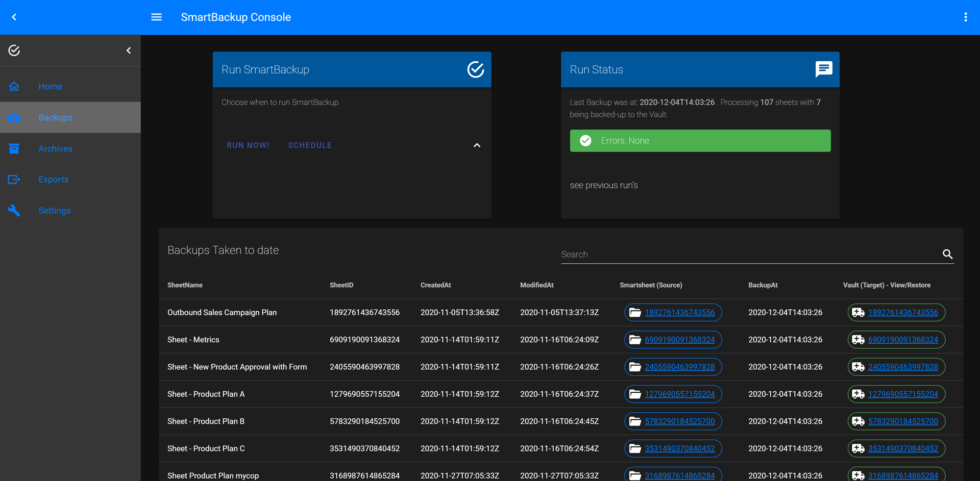Click vault truck icon for Product Plan C

(x=858, y=449)
